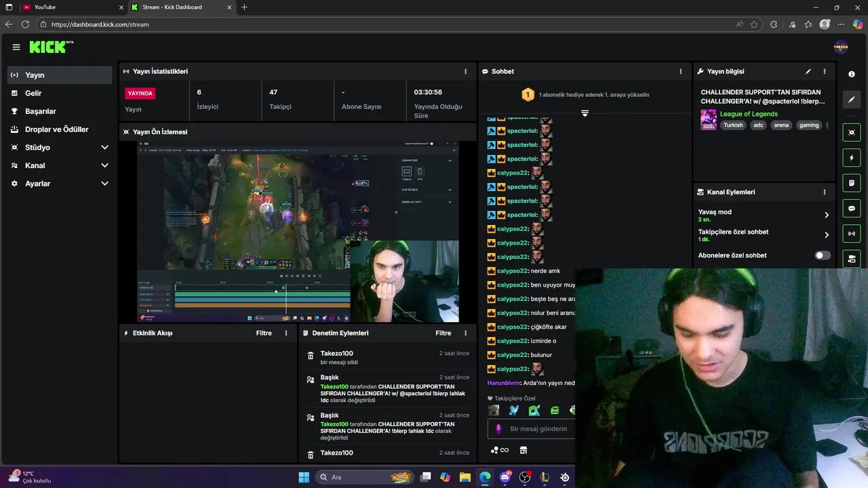
Task: Toggle Abonelere özel sohbet switch
Action: (x=822, y=256)
